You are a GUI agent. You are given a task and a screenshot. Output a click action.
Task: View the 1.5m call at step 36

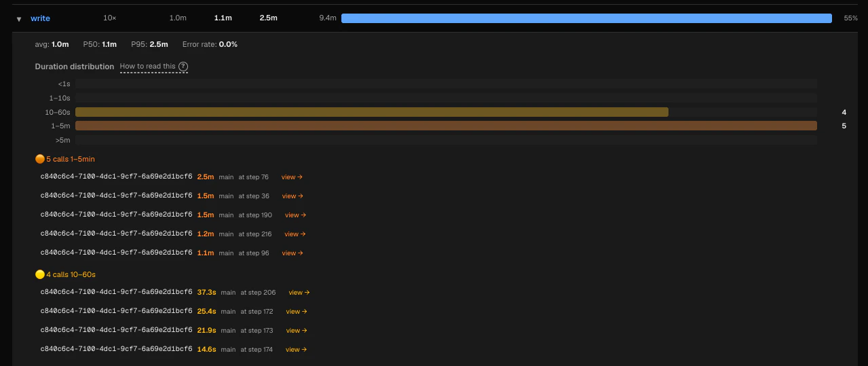tap(293, 196)
